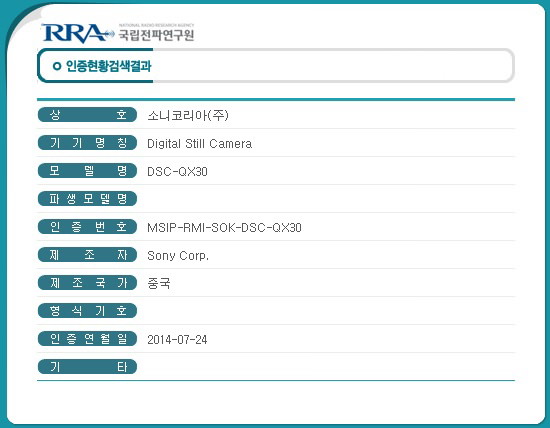Click the 파생모델명 field label
The image size is (550, 428).
(x=87, y=199)
